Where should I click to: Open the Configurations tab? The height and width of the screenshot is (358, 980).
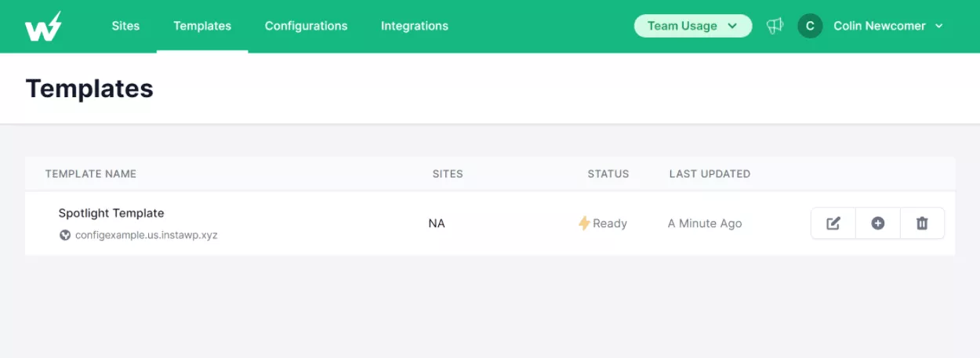pos(306,26)
